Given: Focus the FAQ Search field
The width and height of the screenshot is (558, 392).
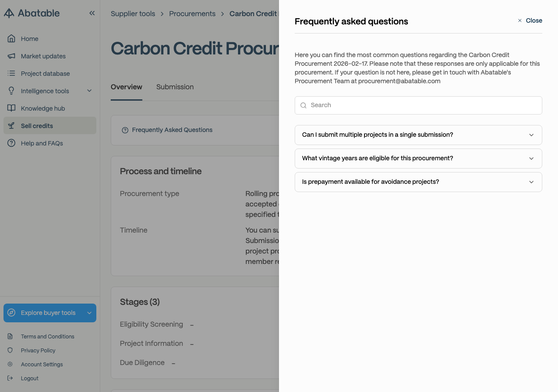Looking at the screenshot, I should [418, 105].
